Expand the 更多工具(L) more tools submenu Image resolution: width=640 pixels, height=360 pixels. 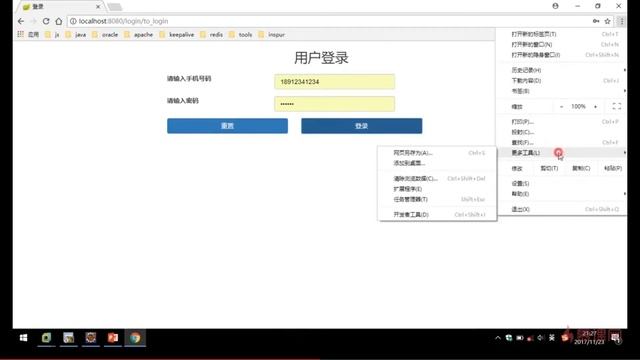562,153
